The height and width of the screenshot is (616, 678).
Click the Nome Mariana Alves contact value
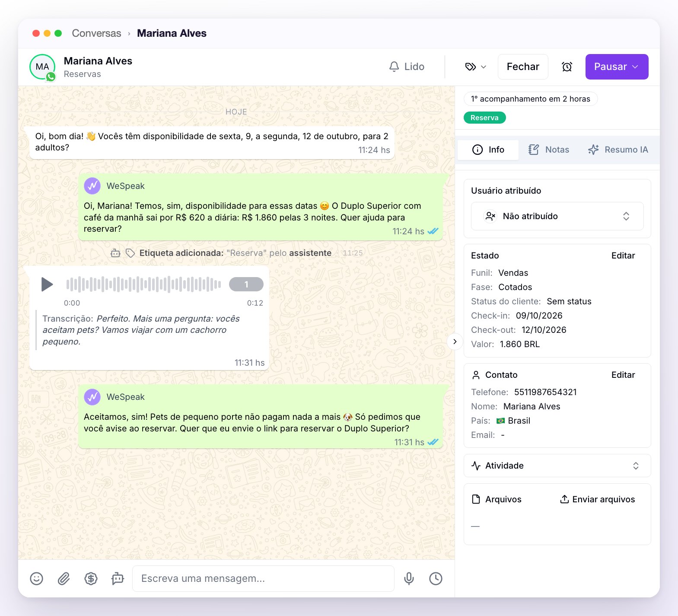click(532, 406)
